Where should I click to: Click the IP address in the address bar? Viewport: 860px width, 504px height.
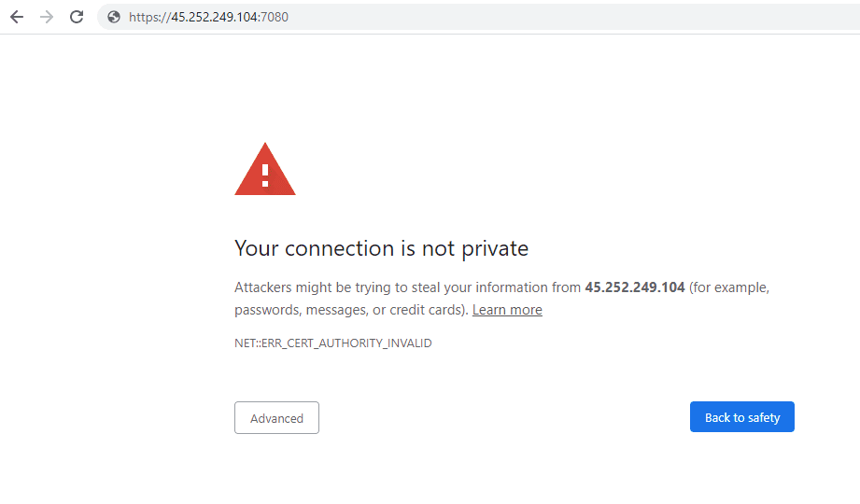[214, 17]
